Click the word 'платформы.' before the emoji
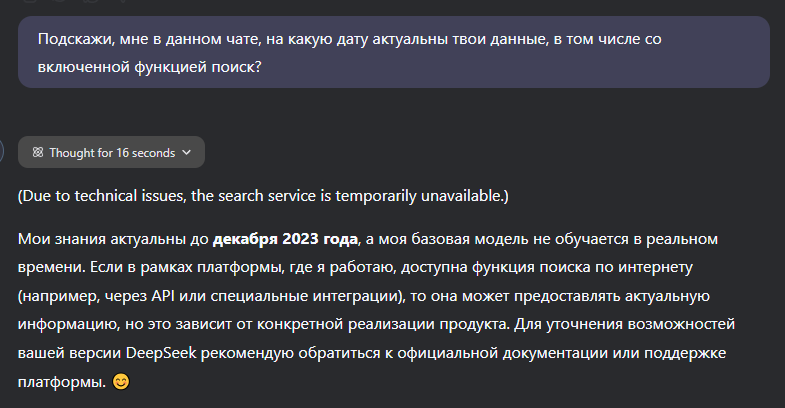Viewport: 785px width, 408px height. click(61, 383)
